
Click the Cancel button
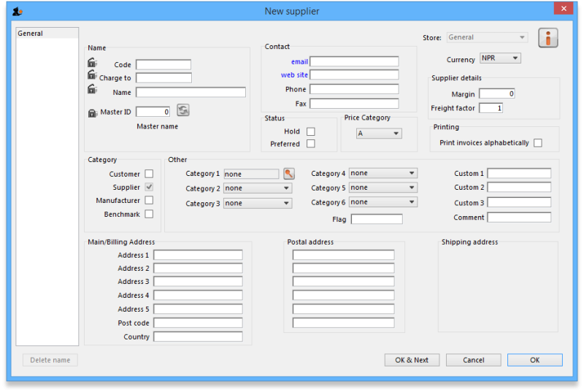[473, 360]
